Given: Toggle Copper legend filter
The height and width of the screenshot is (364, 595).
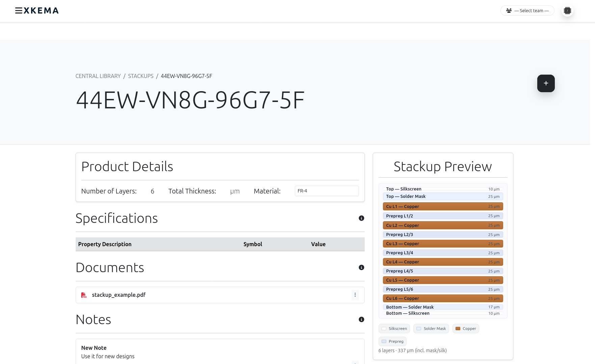Looking at the screenshot, I should click(x=466, y=329).
